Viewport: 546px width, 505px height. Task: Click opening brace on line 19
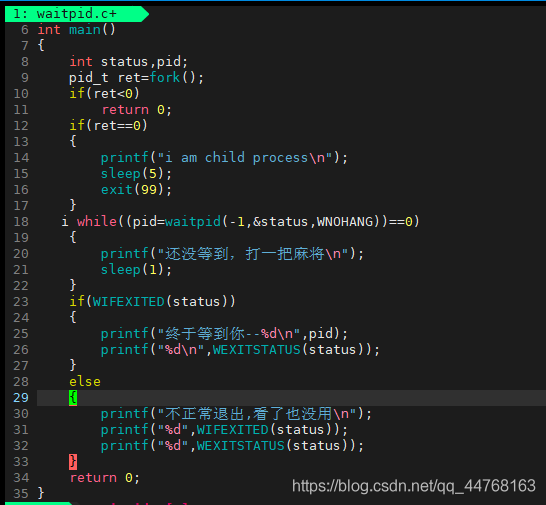[x=73, y=238]
